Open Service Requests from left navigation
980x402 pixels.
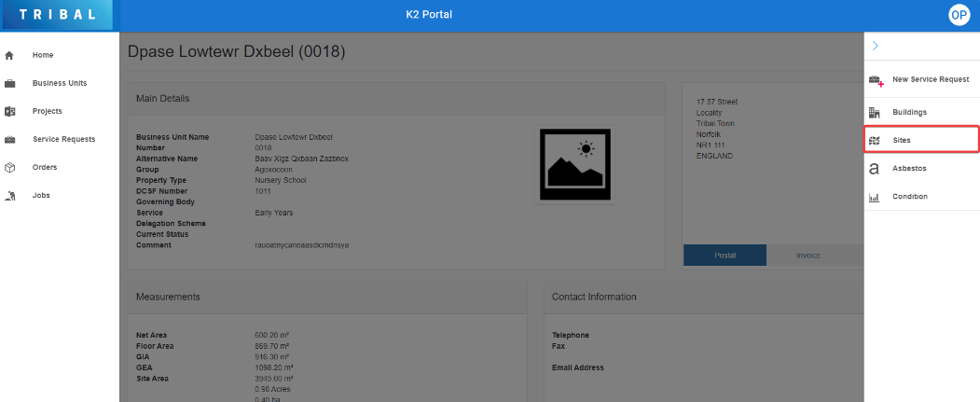point(63,139)
